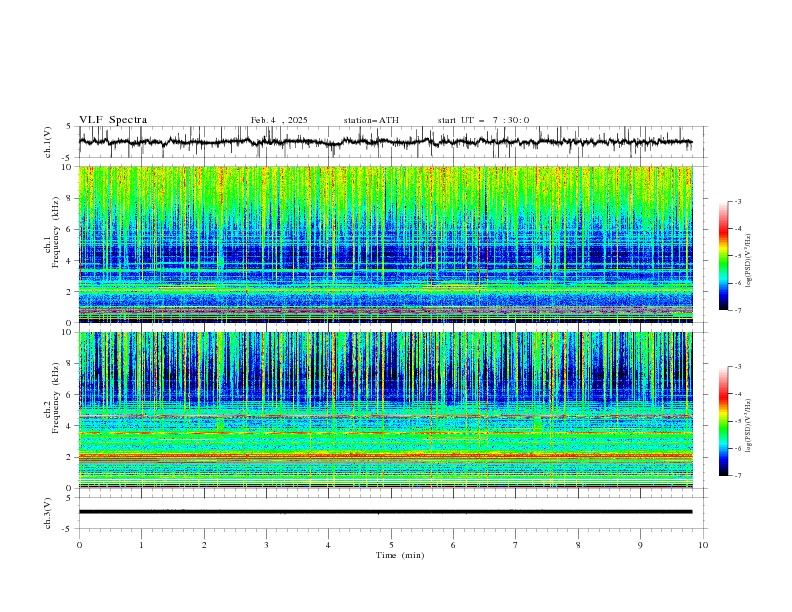Click time axis tick label "4"
Viewport: 792px width, 612px height.
[328, 545]
